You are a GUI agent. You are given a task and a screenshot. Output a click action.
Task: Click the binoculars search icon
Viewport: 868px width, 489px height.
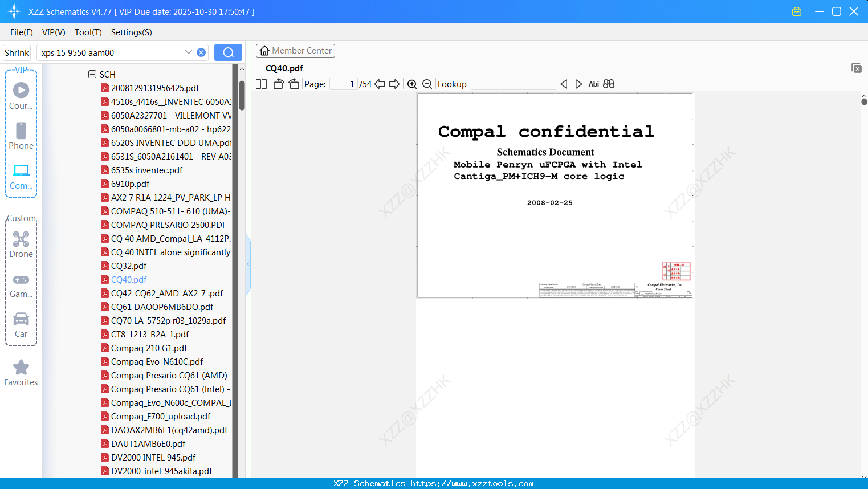(609, 84)
